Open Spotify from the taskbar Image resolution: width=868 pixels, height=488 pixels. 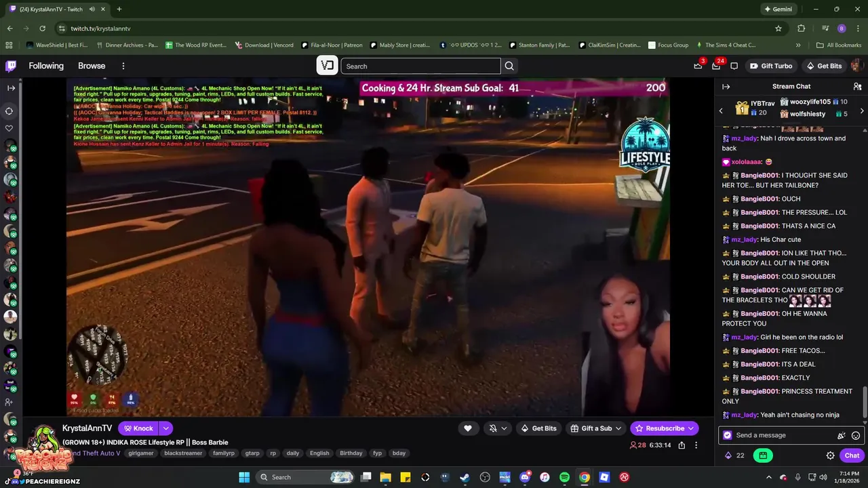click(x=564, y=477)
